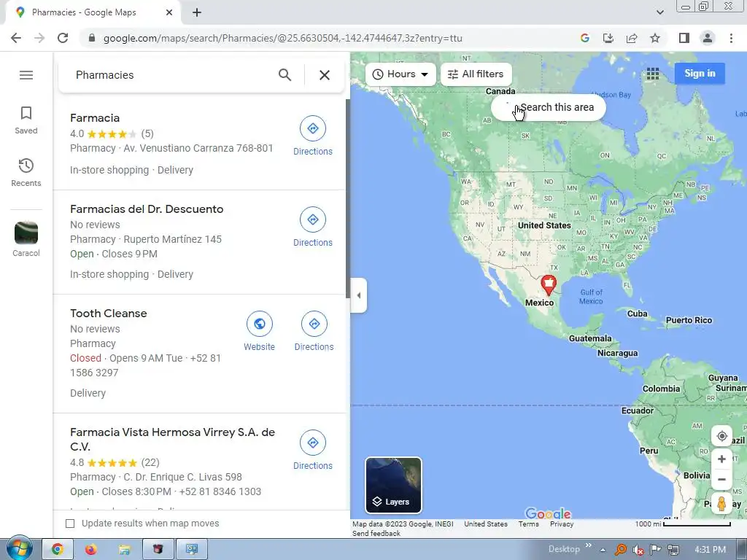This screenshot has height=560, width=747.
Task: Click the address bar URL
Action: pos(283,38)
